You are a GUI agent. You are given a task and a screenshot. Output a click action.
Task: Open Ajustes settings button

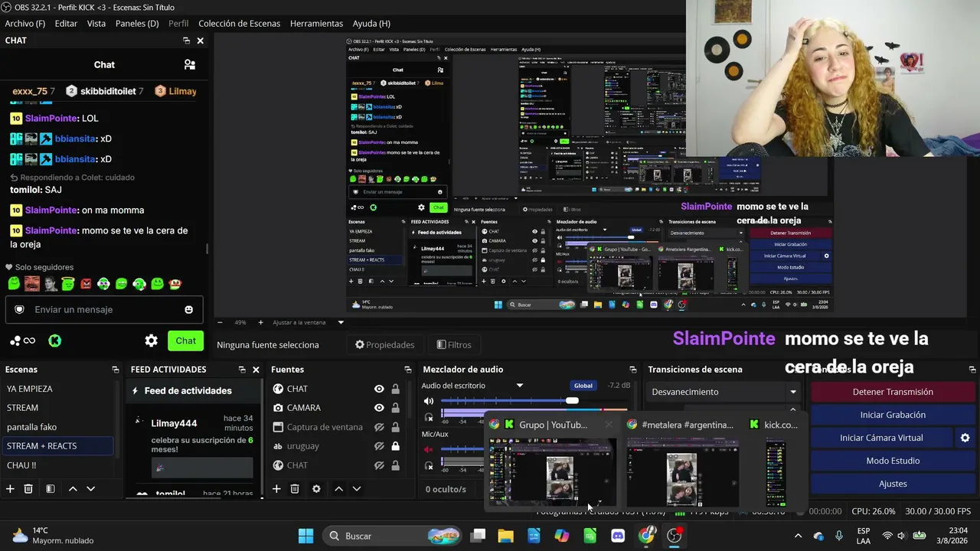pos(893,484)
